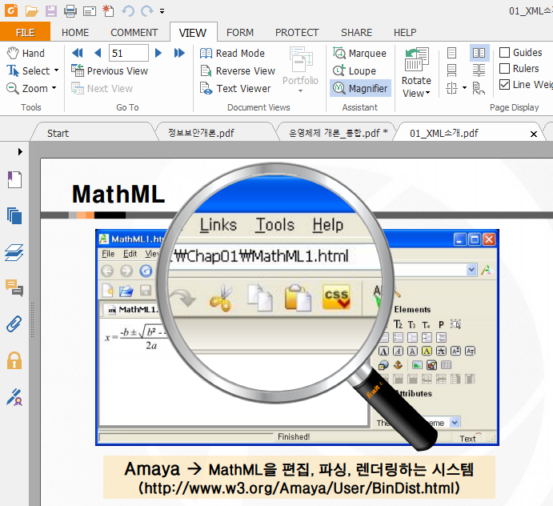Expand the Zoom tool dropdown
Image resolution: width=553 pixels, height=506 pixels.
(x=54, y=88)
